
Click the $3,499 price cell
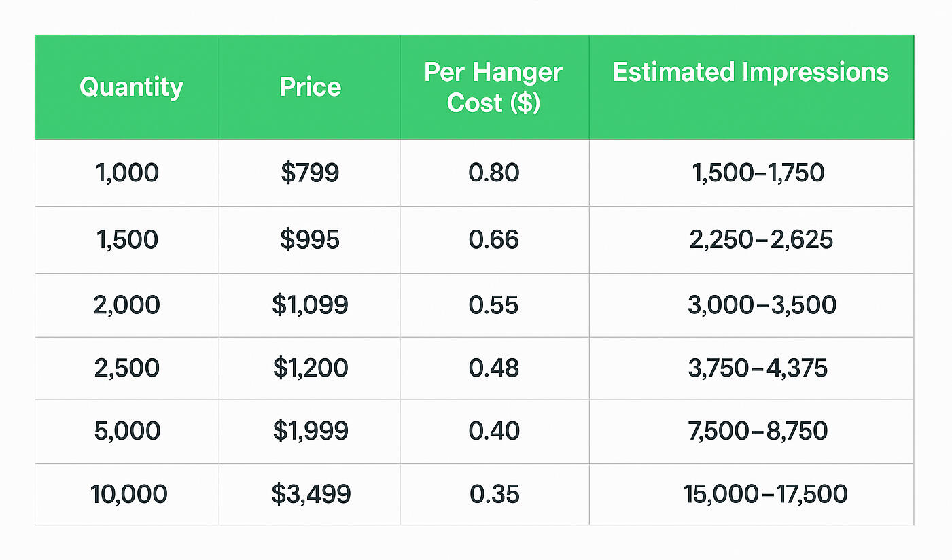point(311,494)
